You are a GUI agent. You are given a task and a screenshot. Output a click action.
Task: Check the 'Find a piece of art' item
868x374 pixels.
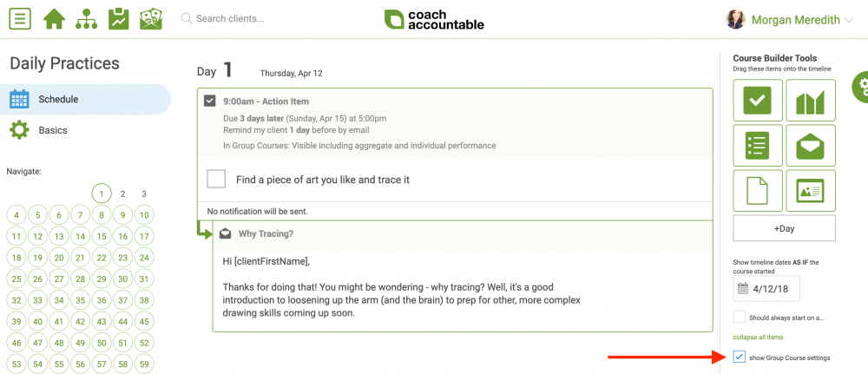[x=216, y=180]
